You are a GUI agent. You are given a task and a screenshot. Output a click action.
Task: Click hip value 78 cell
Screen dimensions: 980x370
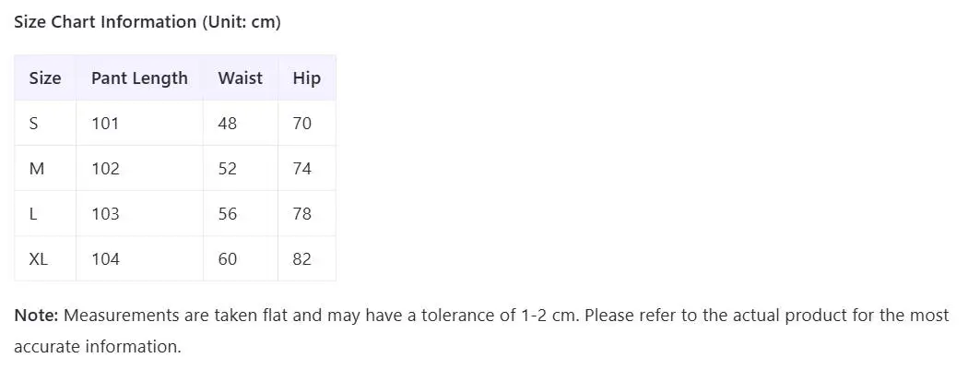[302, 214]
